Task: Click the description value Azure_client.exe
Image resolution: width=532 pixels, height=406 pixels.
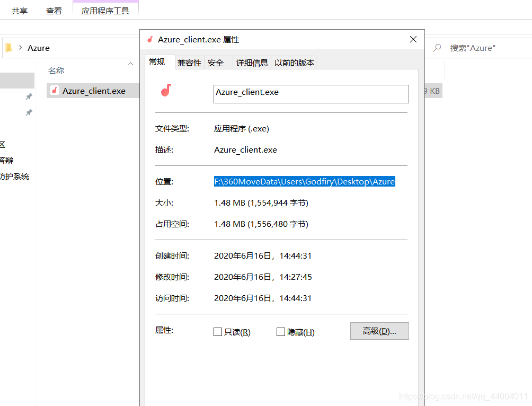Action: point(245,149)
